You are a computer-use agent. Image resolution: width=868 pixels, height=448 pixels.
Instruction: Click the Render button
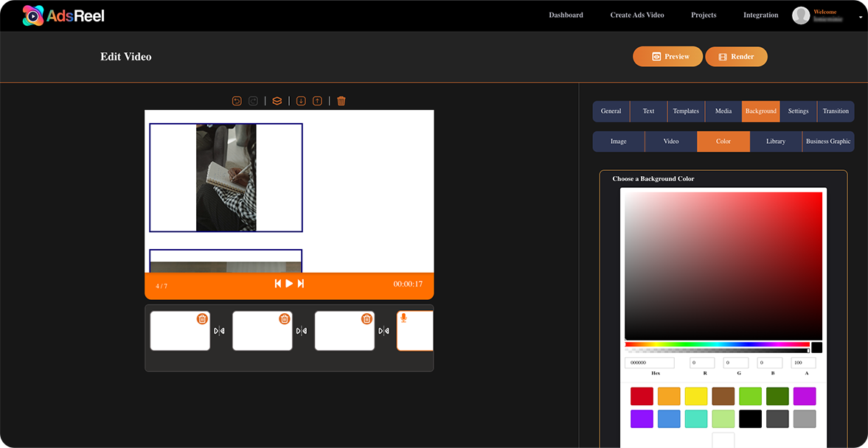point(736,56)
